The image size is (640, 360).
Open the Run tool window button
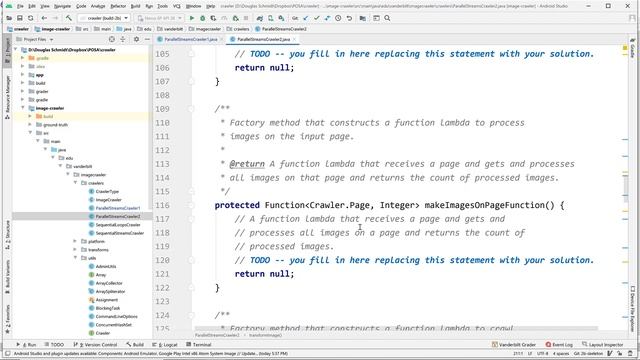27,344
